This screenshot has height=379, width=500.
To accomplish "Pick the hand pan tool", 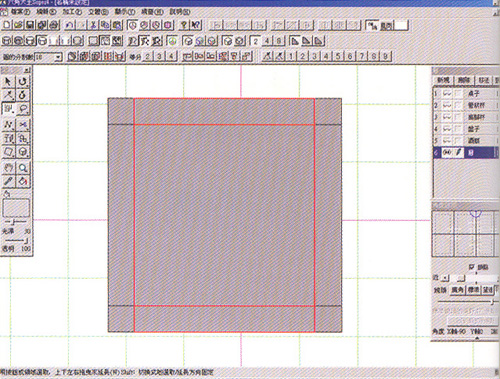I will (9, 168).
